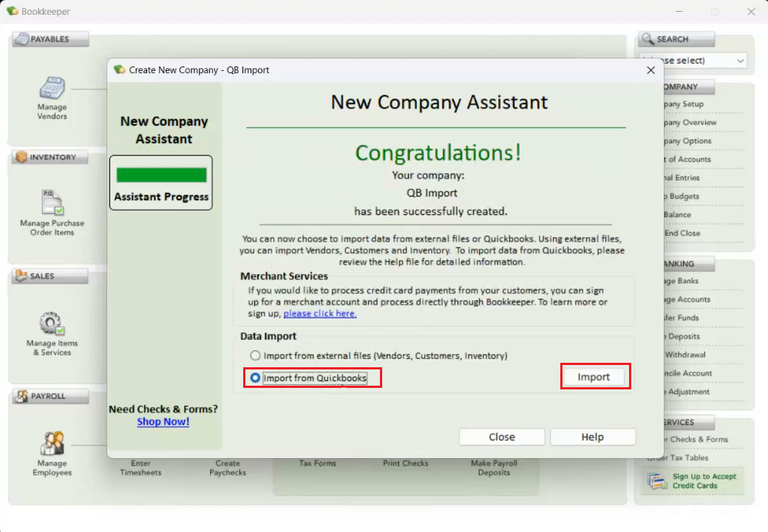Open Company Overview in the Company panel
This screenshot has height=532, width=768.
[x=690, y=123]
